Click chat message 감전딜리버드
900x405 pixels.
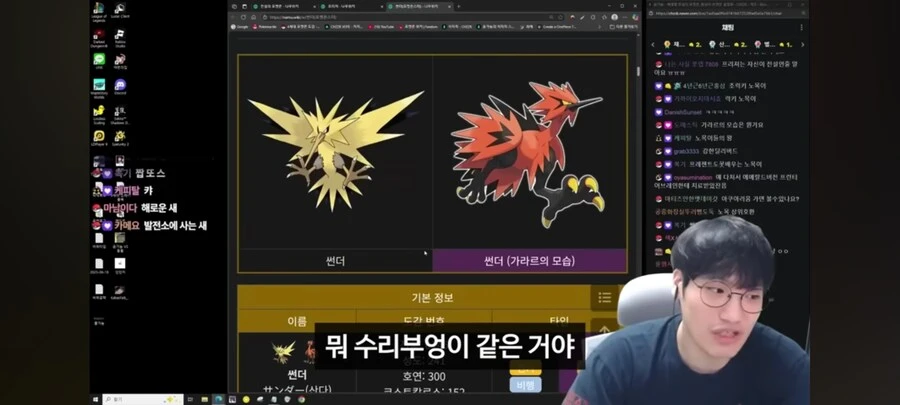720,151
